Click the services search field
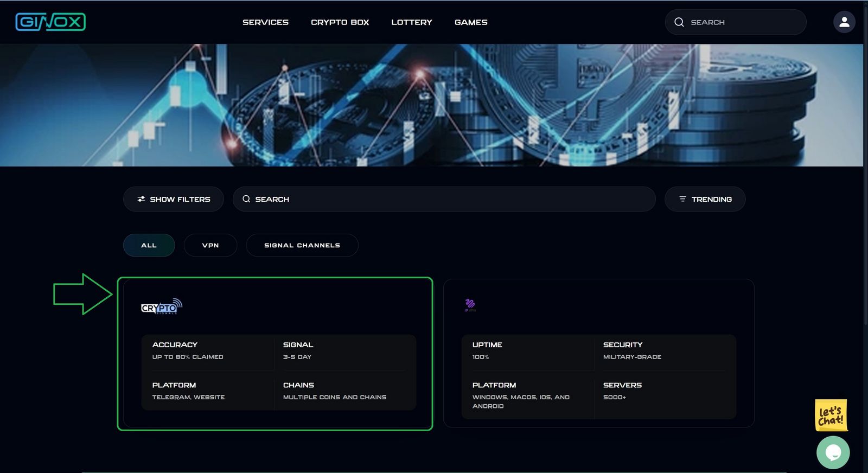The width and height of the screenshot is (868, 473). [444, 199]
